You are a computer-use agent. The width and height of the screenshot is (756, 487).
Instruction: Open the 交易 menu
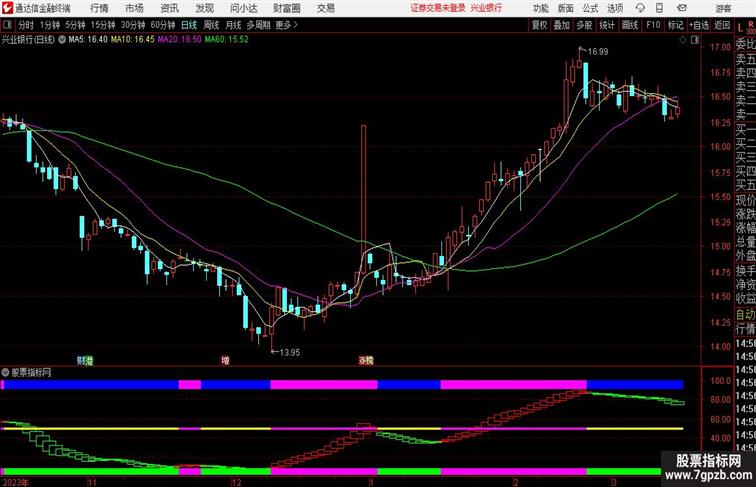click(x=325, y=8)
